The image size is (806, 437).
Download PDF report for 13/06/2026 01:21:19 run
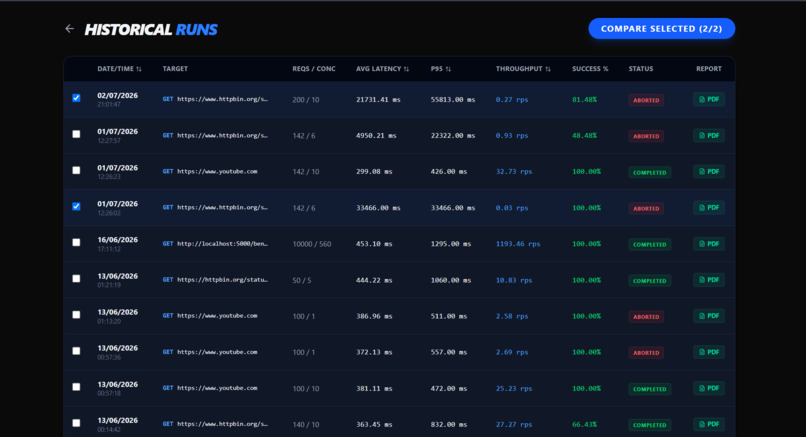coord(709,280)
